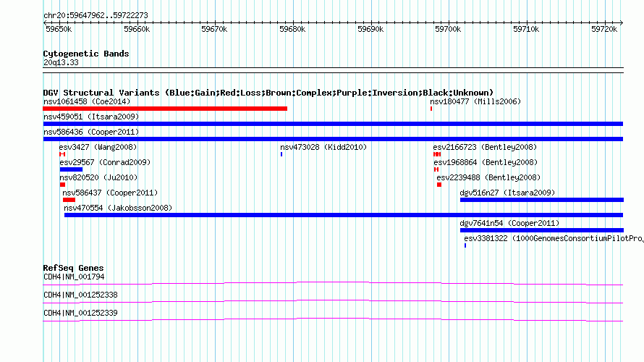Open the nsv586436 (Cooper2011) label
The width and height of the screenshot is (644, 362).
pos(91,132)
